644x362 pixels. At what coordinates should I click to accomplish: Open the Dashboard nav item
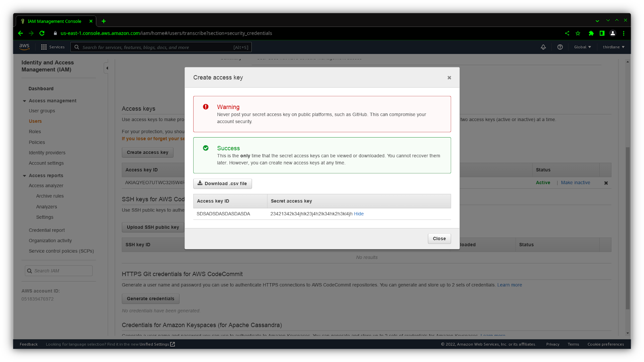click(x=41, y=88)
